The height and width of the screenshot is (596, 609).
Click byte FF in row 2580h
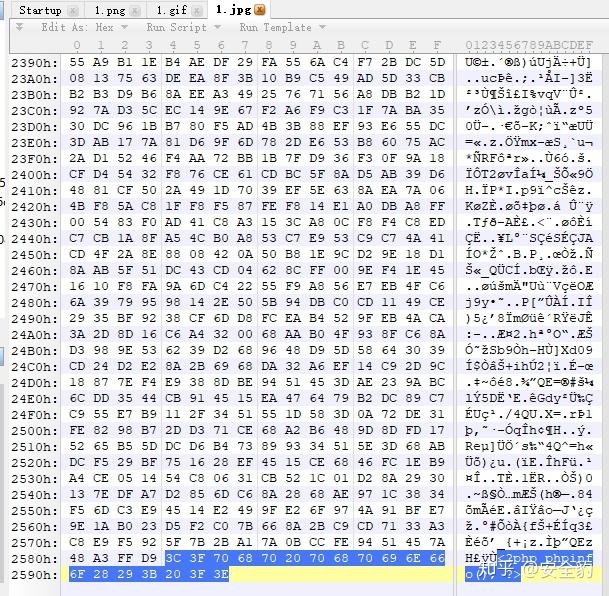(125, 558)
